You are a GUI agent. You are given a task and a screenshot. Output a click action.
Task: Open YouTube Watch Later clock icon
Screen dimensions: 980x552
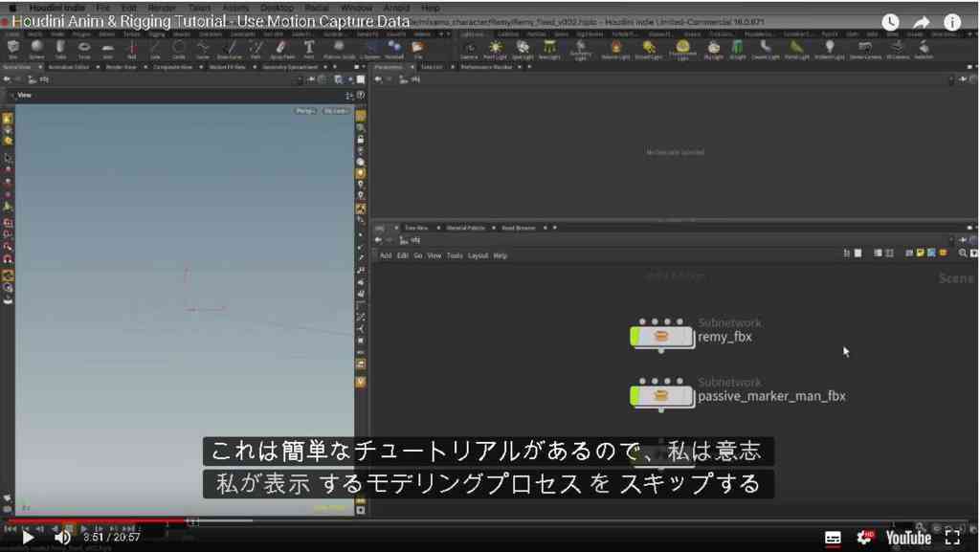click(891, 22)
